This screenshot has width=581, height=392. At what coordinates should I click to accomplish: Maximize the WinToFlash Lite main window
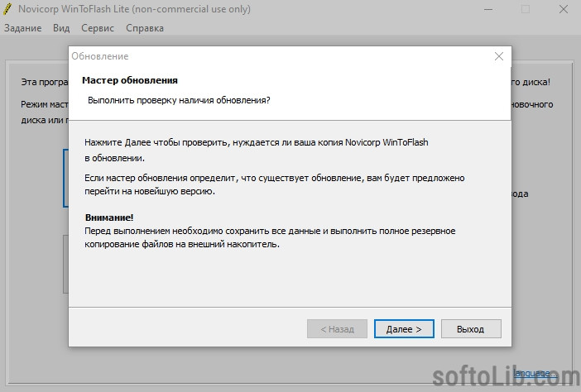coord(526,9)
